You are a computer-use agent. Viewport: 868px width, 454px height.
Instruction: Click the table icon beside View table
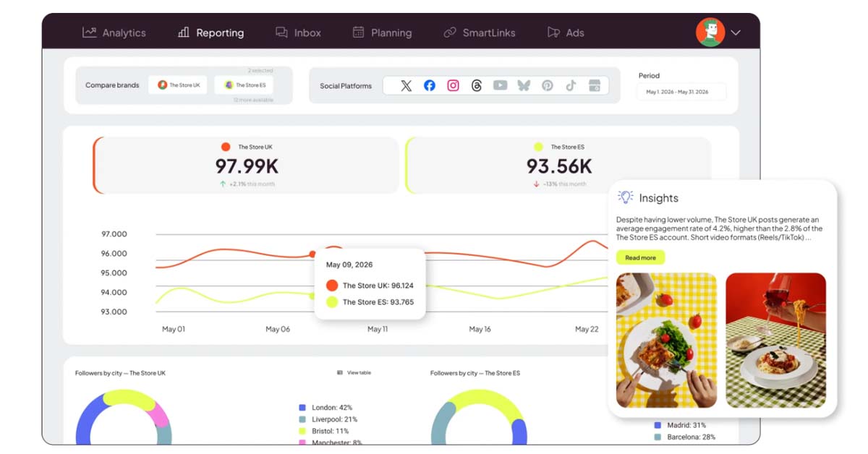[340, 373]
